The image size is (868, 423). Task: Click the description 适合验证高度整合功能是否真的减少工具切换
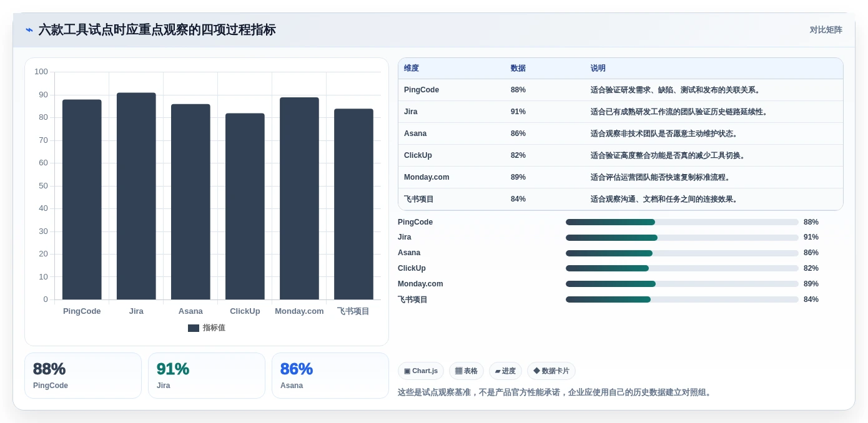tap(669, 155)
